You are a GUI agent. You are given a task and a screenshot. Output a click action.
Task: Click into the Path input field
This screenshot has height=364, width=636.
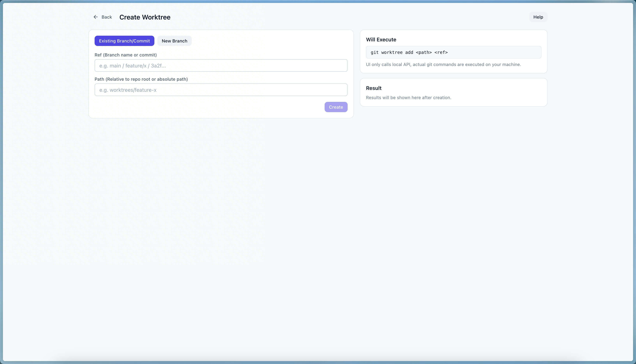[x=221, y=90]
